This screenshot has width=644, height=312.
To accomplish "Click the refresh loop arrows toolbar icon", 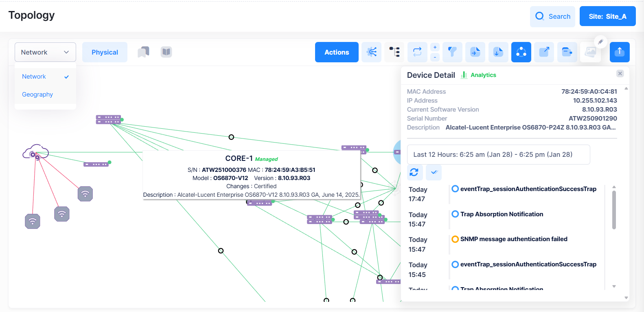I will tap(417, 52).
